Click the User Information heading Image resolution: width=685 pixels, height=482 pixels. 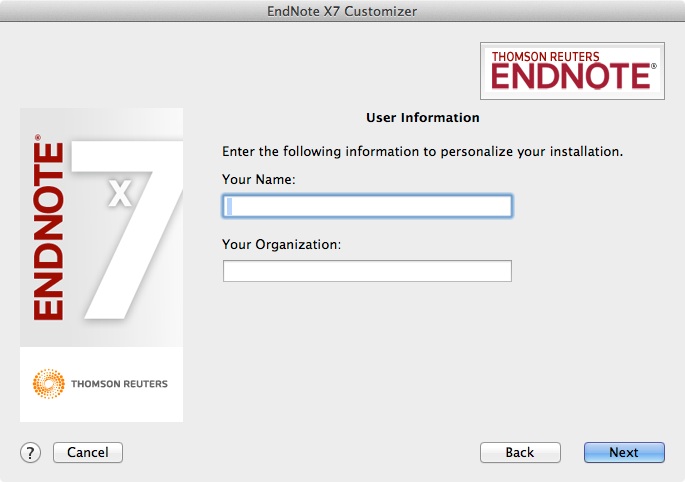(422, 118)
